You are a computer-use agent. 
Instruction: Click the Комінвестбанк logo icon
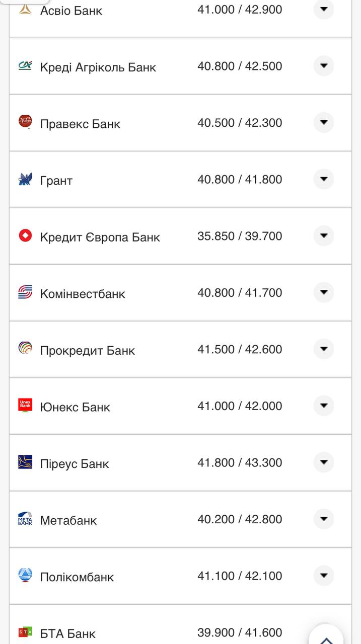pyautogui.click(x=25, y=292)
